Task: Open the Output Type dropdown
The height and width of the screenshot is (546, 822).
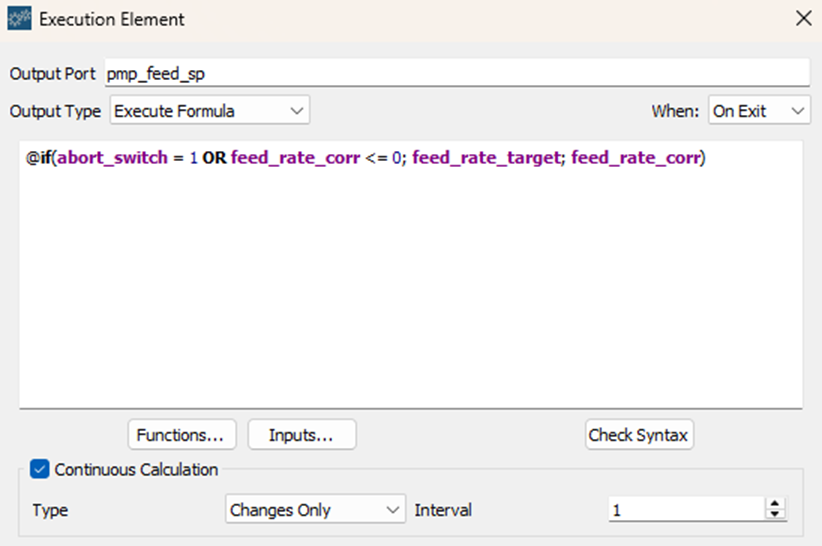Action: coord(209,111)
